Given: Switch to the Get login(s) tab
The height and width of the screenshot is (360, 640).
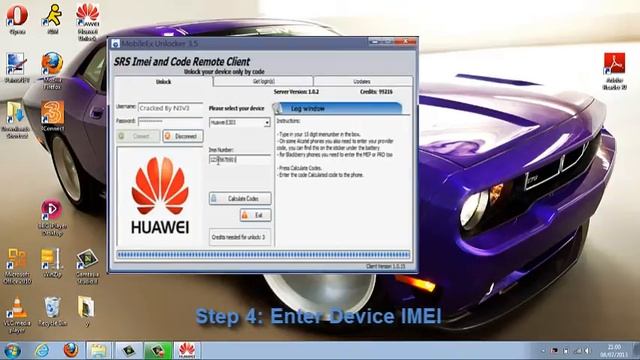Looking at the screenshot, I should click(x=263, y=81).
